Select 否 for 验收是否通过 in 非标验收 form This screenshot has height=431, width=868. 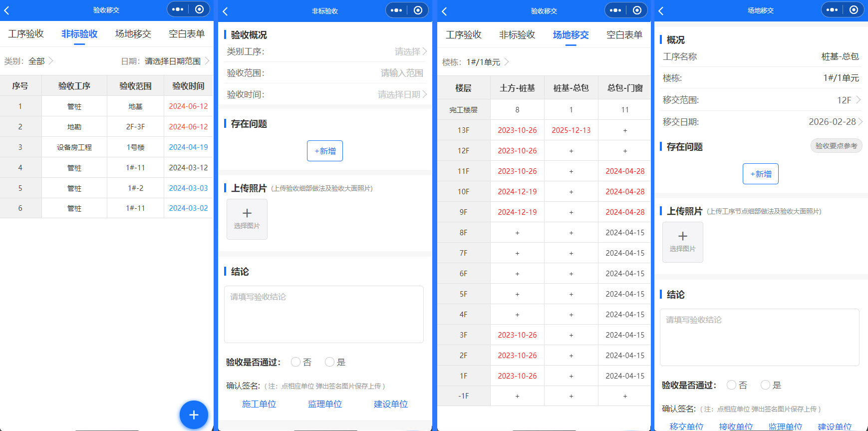pyautogui.click(x=296, y=362)
